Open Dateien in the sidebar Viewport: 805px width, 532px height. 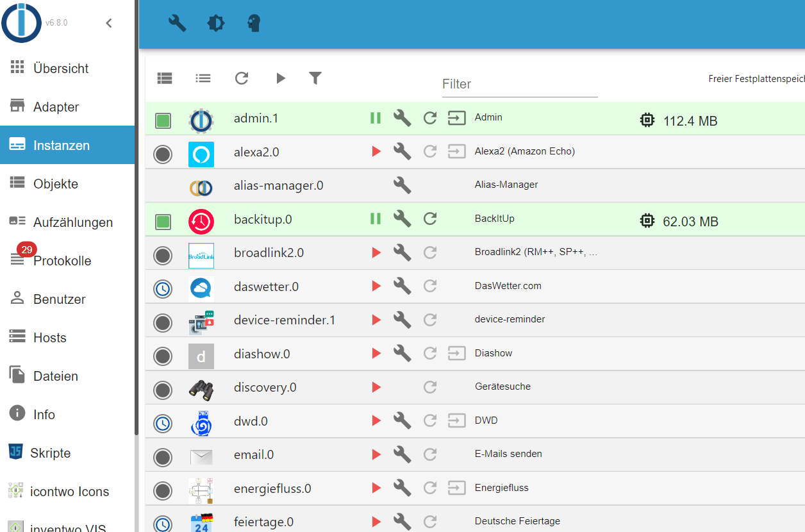tap(67, 376)
